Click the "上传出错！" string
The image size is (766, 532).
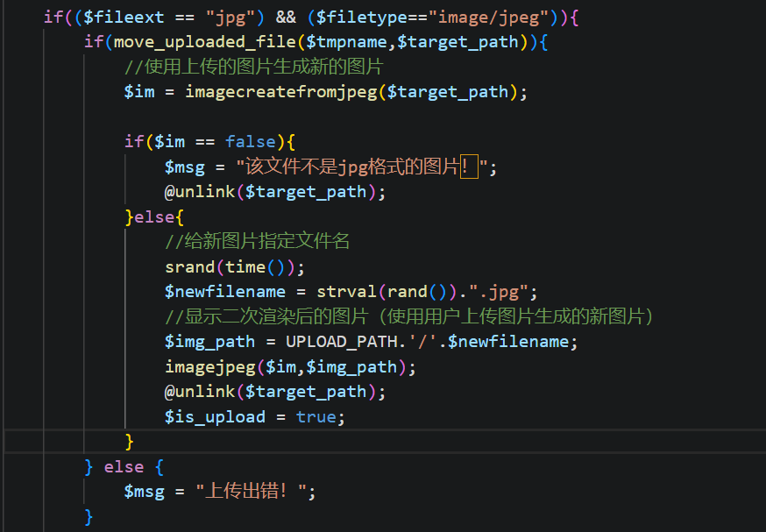click(254, 492)
